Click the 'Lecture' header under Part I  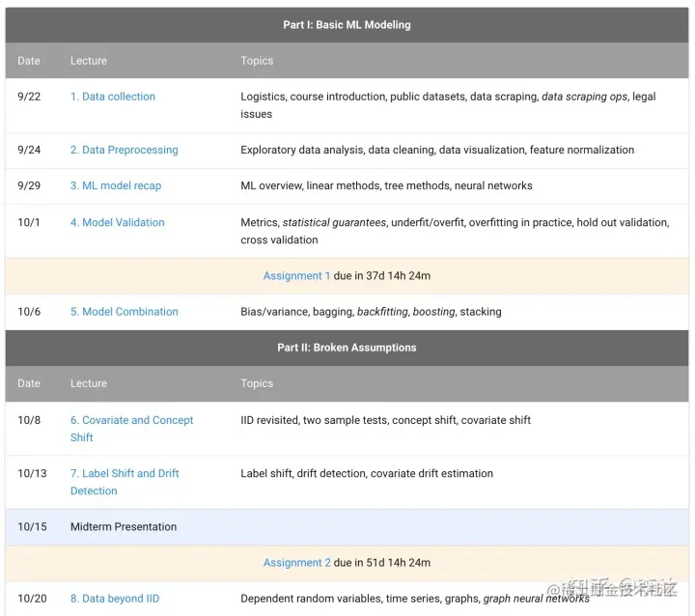[x=89, y=61]
